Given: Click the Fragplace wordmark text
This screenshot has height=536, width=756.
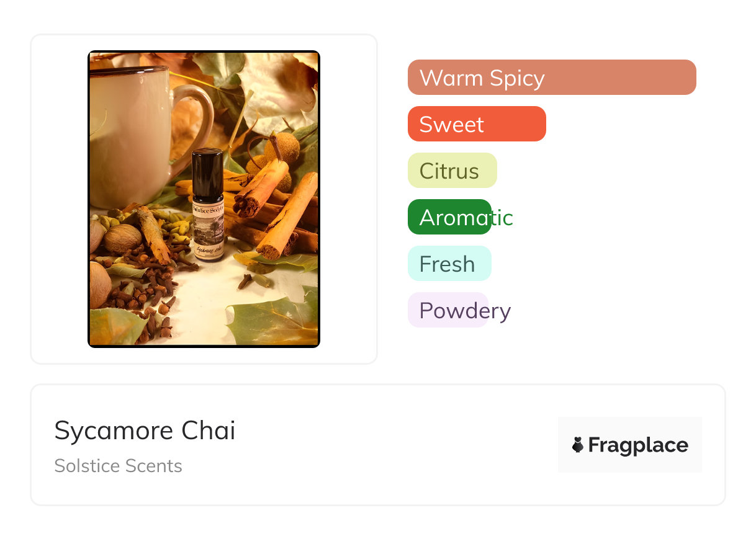Looking at the screenshot, I should pyautogui.click(x=638, y=445).
